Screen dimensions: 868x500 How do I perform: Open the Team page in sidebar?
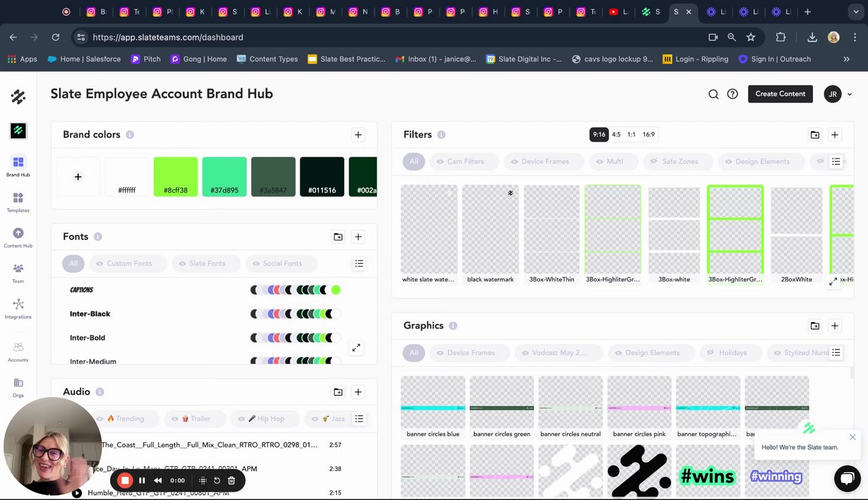pos(18,273)
